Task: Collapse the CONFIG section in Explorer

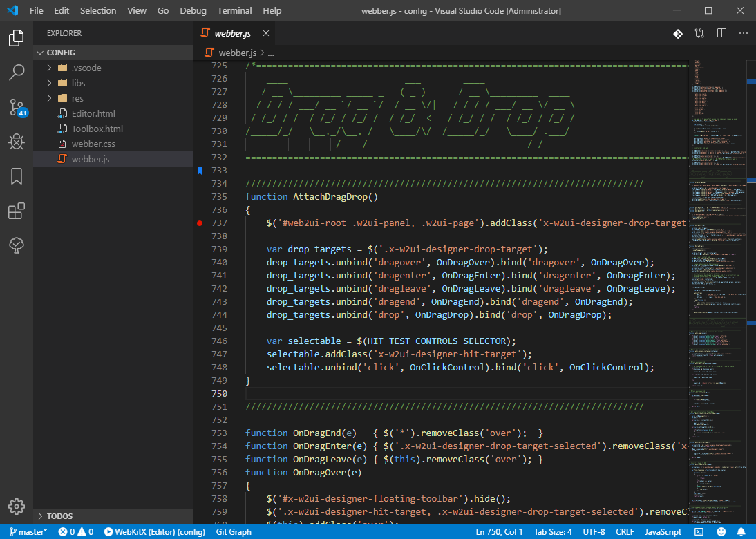Action: point(61,52)
